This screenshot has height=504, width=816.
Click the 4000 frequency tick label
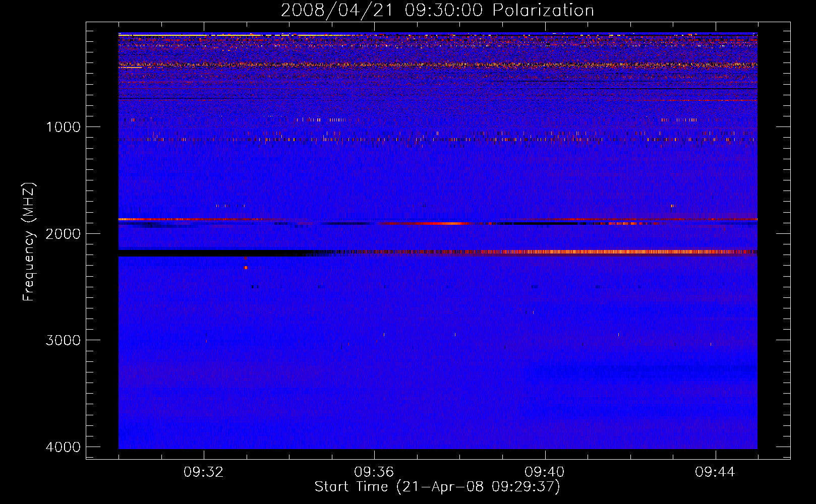[x=63, y=447]
